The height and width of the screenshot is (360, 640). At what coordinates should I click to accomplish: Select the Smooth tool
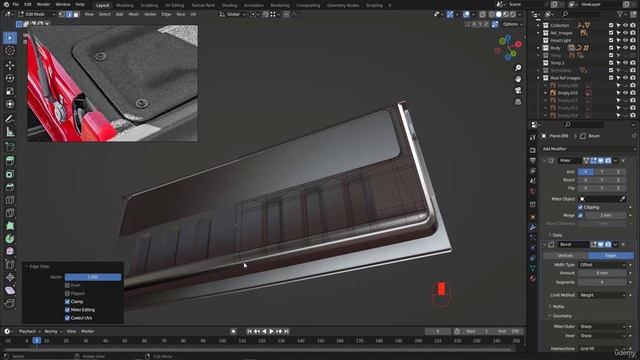10,251
